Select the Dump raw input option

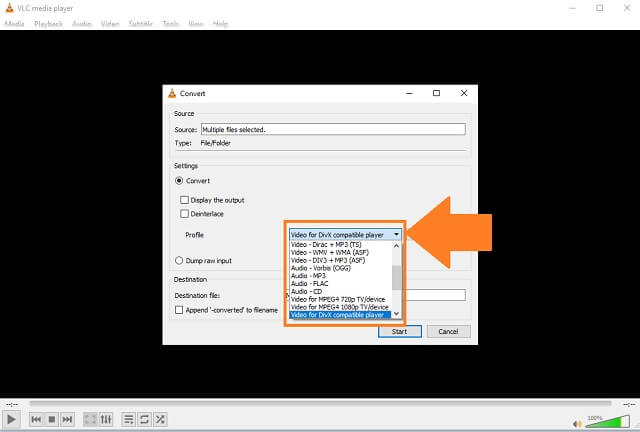point(179,261)
